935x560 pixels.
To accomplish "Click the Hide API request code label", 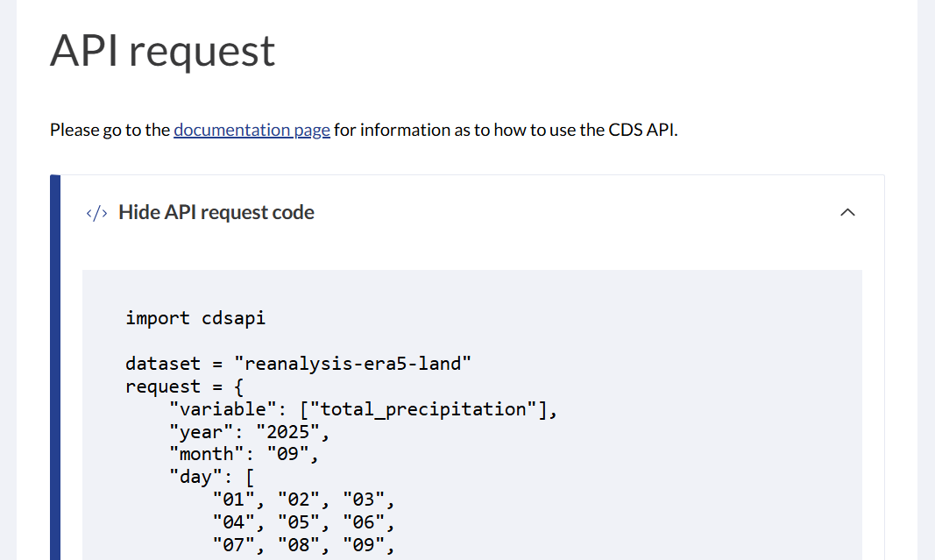I will click(x=216, y=211).
